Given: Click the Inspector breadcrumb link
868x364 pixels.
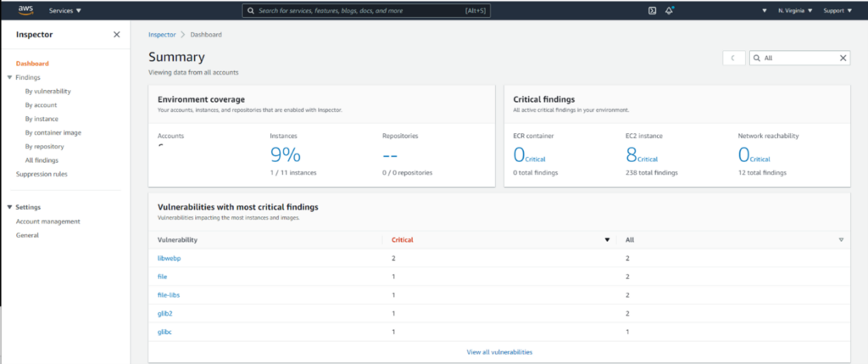Looking at the screenshot, I should [162, 34].
